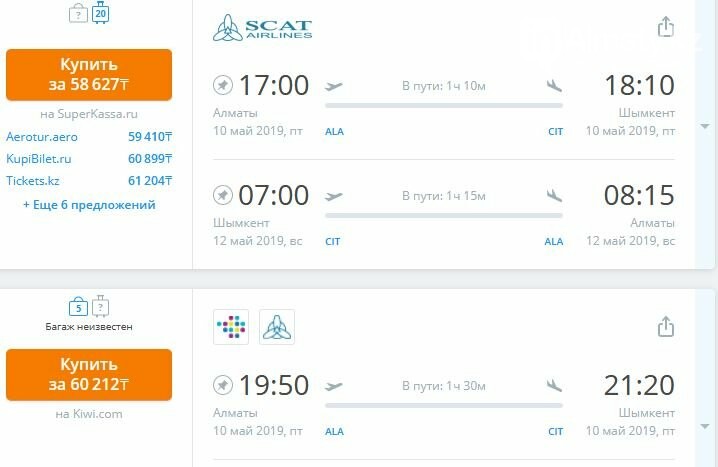Share the SCAT Airlines ticket
This screenshot has width=718, height=467.
click(666, 27)
